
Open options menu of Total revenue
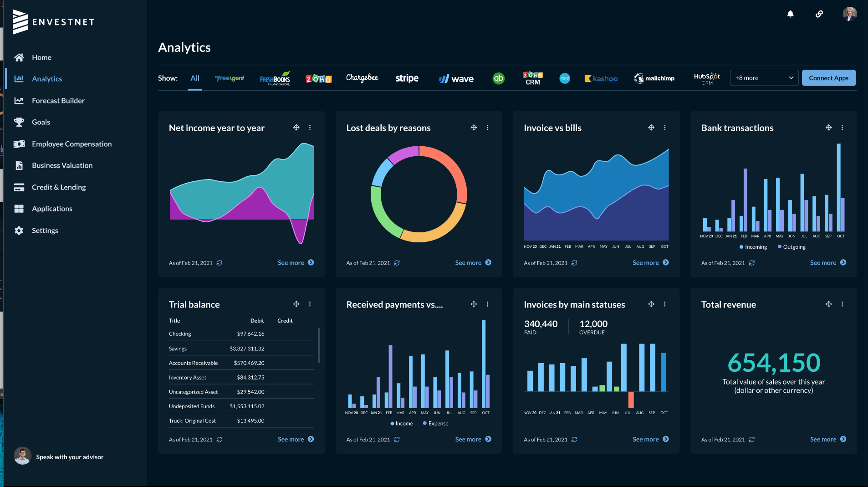pos(842,304)
